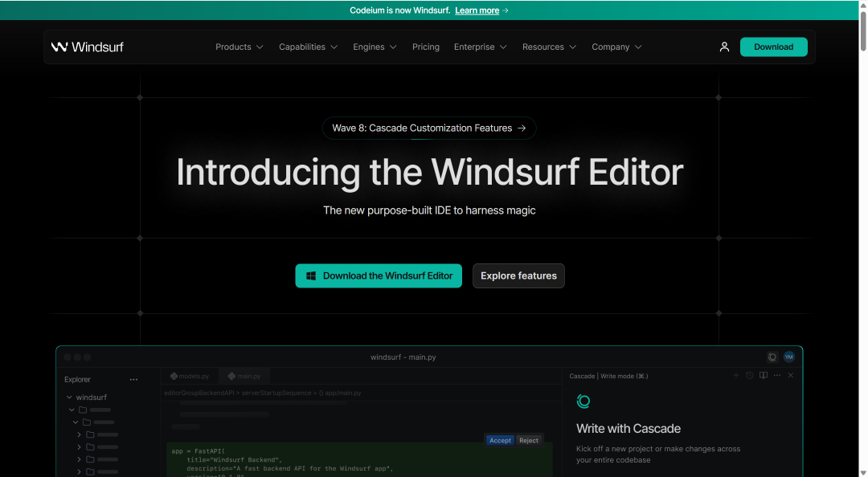Accept the code suggestion in editor preview
The image size is (868, 477).
pos(500,441)
